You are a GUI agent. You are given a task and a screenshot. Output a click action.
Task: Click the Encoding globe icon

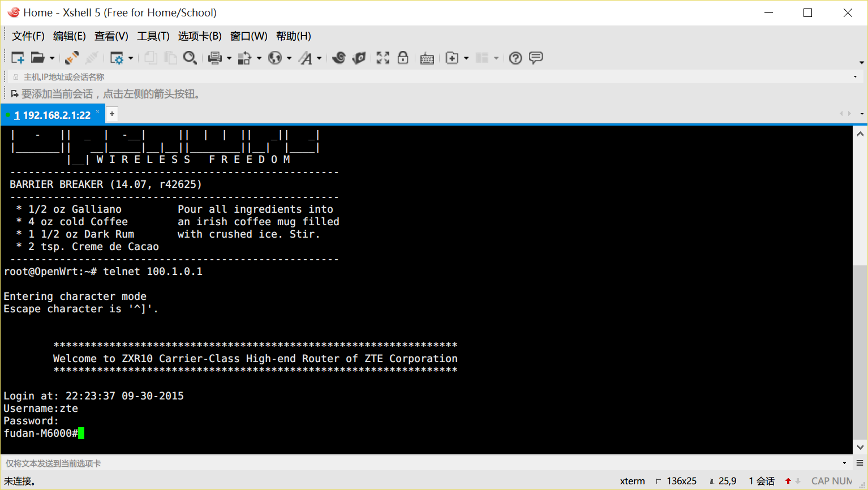tap(275, 58)
